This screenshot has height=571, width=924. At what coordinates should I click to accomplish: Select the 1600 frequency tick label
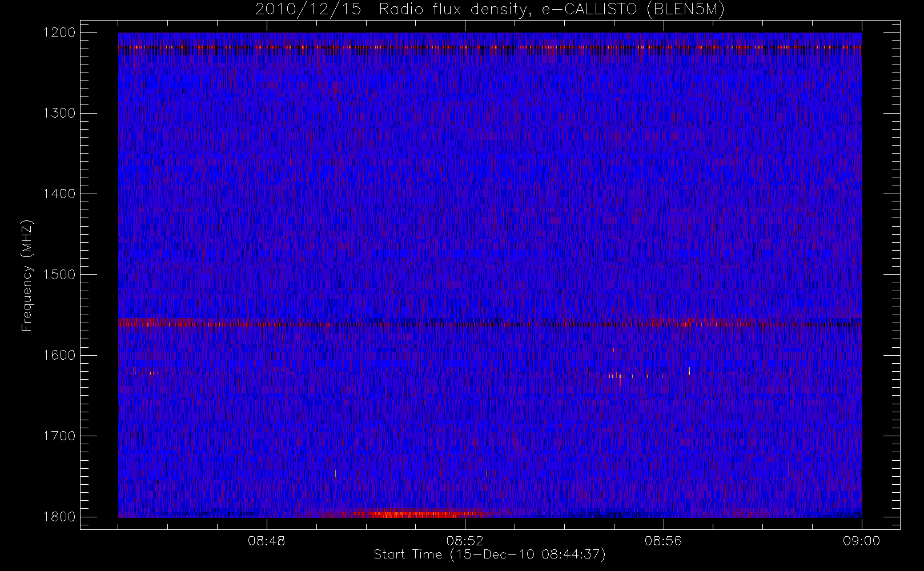point(59,355)
